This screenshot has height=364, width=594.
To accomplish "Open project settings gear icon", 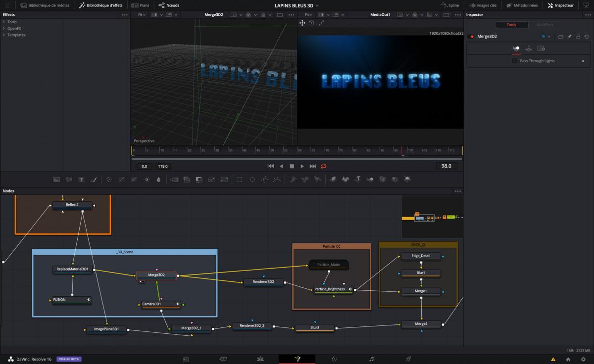I will click(x=583, y=359).
